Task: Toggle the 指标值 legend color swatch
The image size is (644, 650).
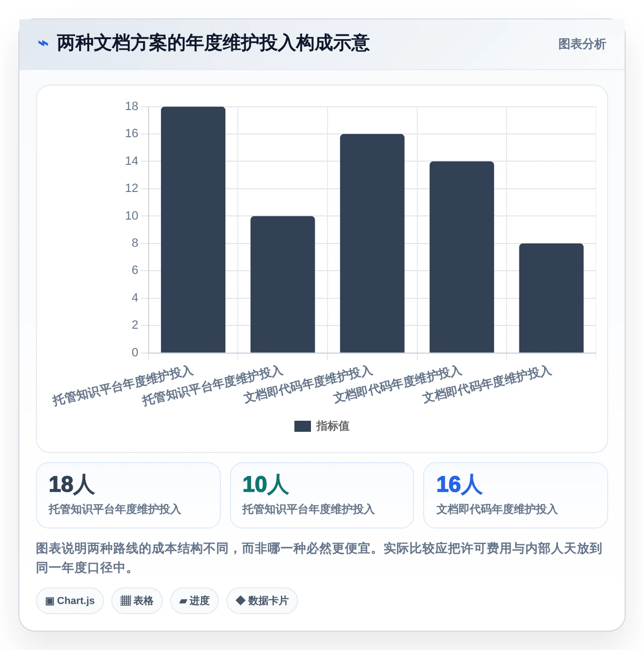Action: click(x=303, y=426)
